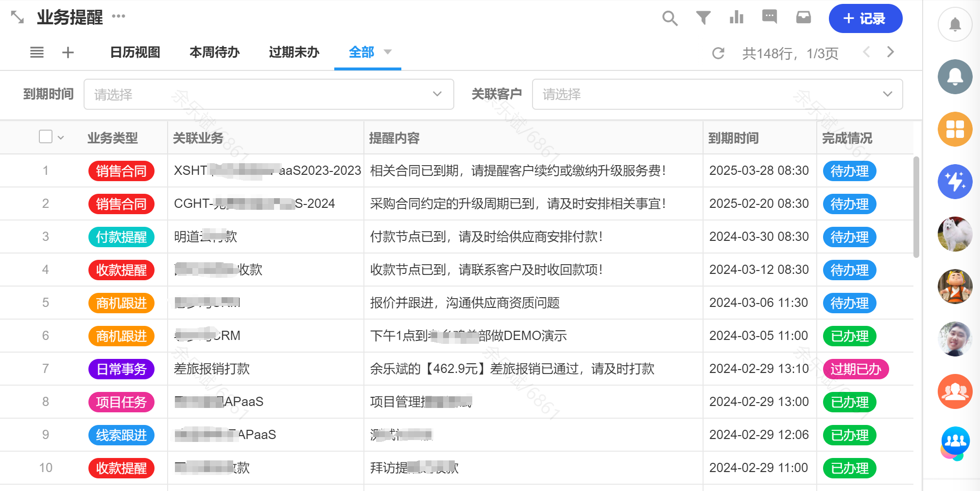Click the expand arrows icon beside 业务提醒

17,17
